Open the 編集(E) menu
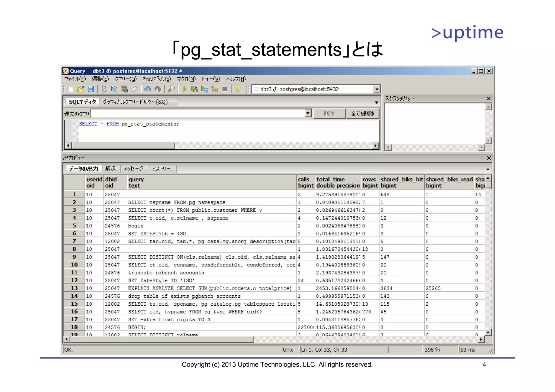 pos(100,79)
